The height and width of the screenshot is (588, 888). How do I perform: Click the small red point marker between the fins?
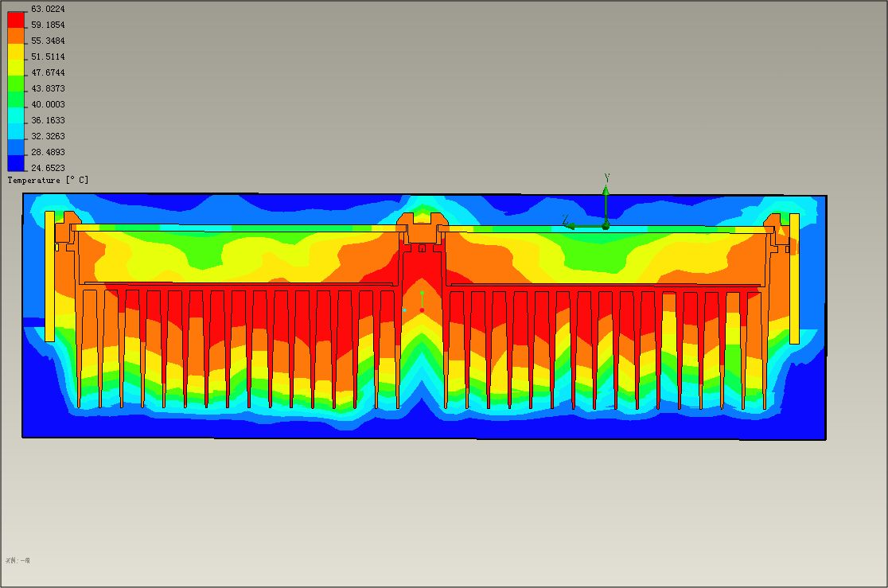422,310
